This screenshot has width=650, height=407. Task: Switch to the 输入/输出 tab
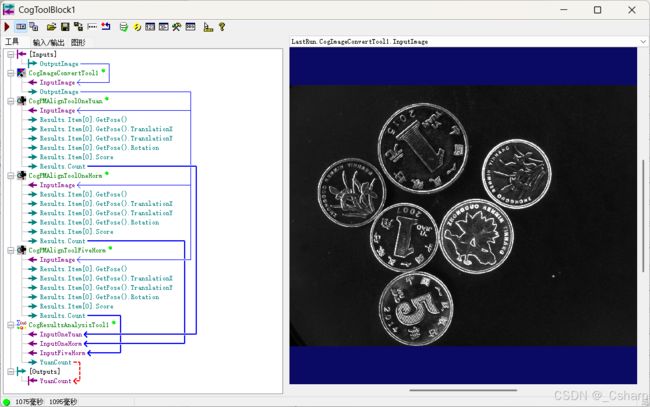click(x=49, y=42)
